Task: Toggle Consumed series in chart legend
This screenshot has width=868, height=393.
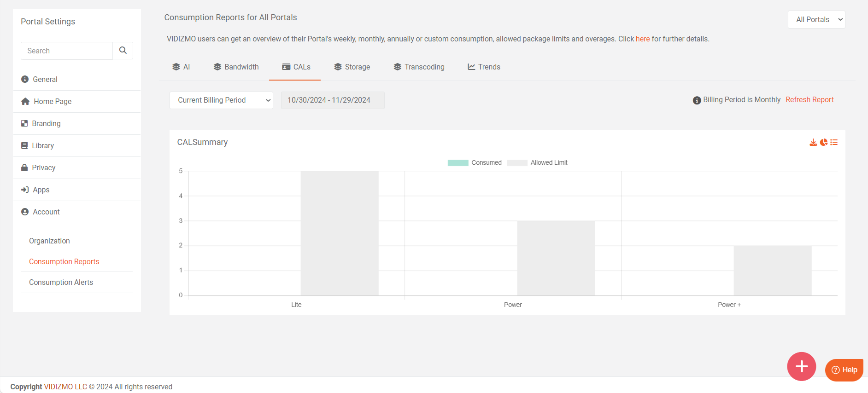Action: pos(475,163)
